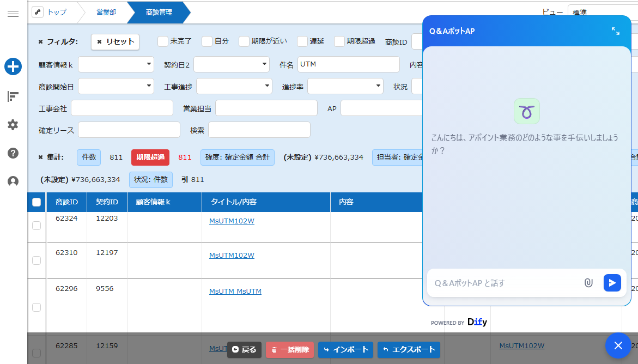638x364 pixels.
Task: Click the リセット filter button
Action: click(115, 41)
